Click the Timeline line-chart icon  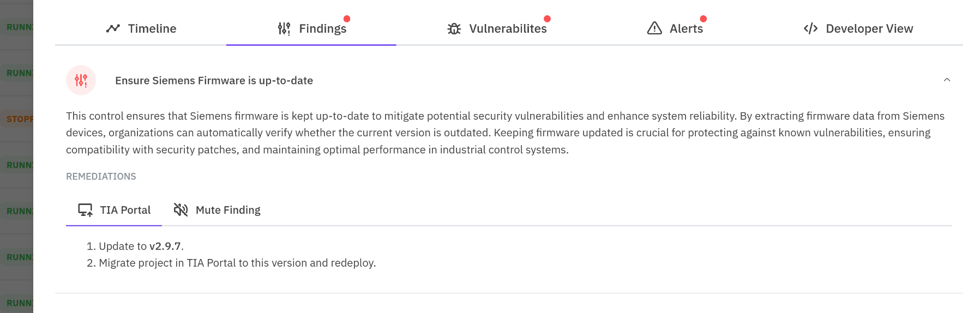tap(113, 28)
